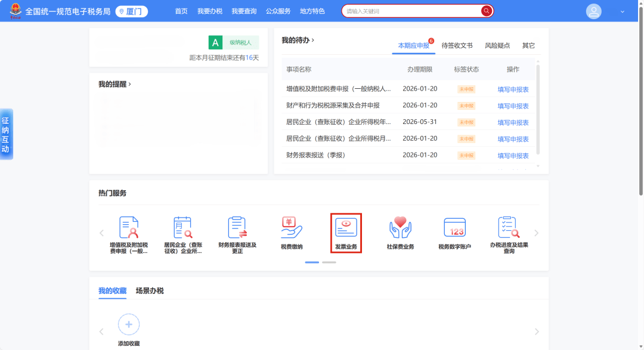Open the 我要办税 menu
This screenshot has width=644, height=350.
point(209,11)
